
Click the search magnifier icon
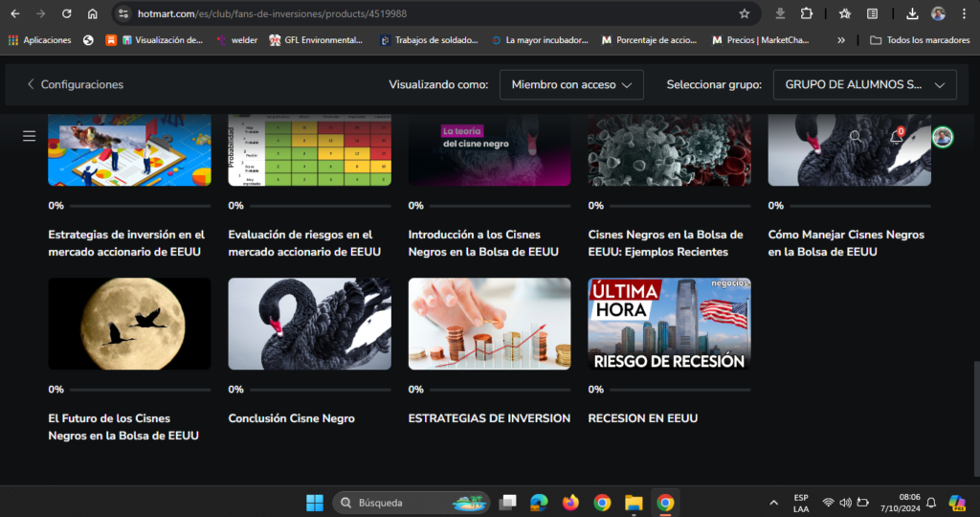tap(856, 137)
